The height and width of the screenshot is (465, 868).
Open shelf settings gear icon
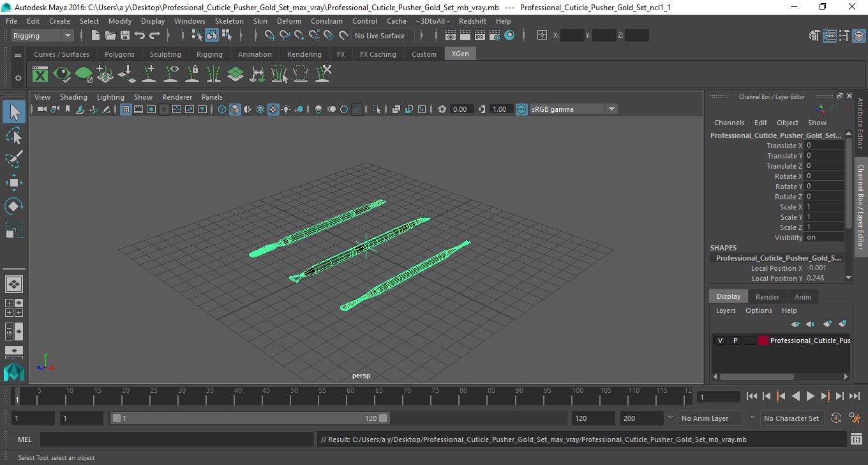click(x=18, y=78)
